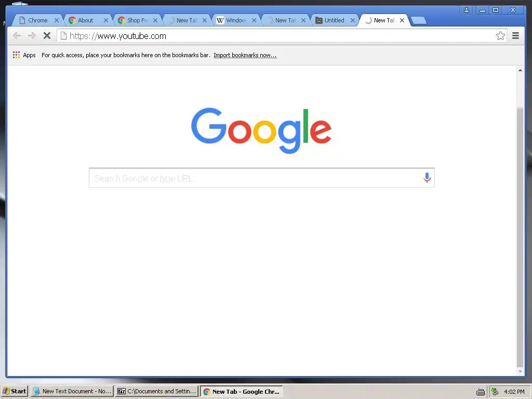
Task: Click the Google logo
Action: (x=261, y=130)
